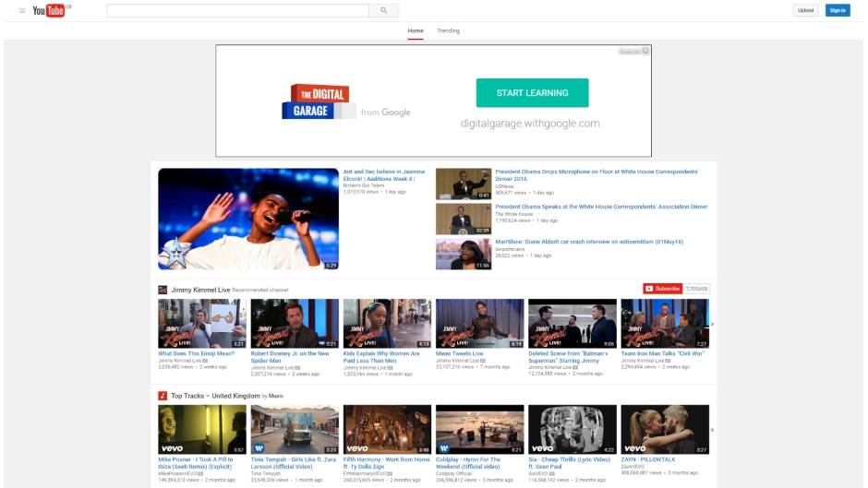The image size is (868, 488).
Task: Focus the YouTube search field
Action: click(x=238, y=10)
